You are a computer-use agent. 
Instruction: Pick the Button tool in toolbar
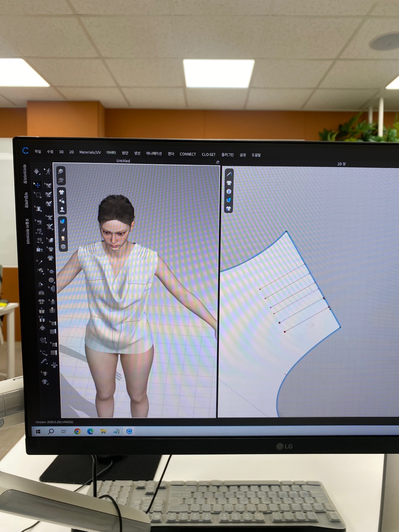tap(51, 280)
